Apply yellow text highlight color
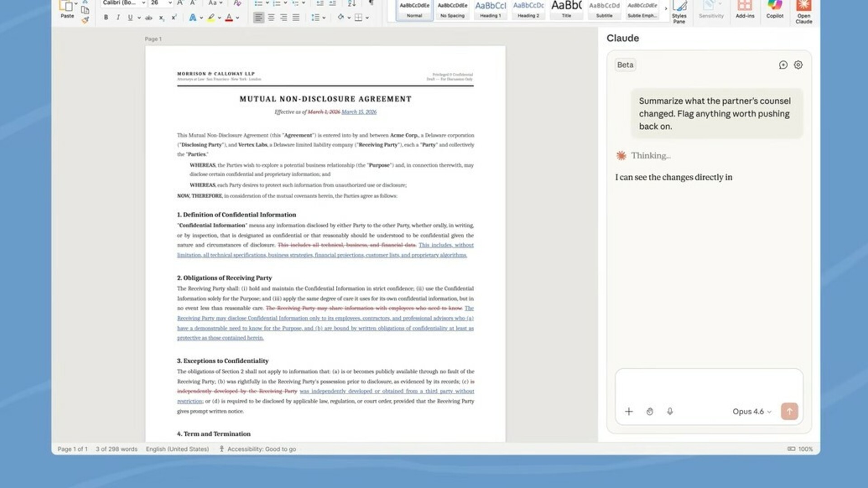868x488 pixels. click(211, 18)
